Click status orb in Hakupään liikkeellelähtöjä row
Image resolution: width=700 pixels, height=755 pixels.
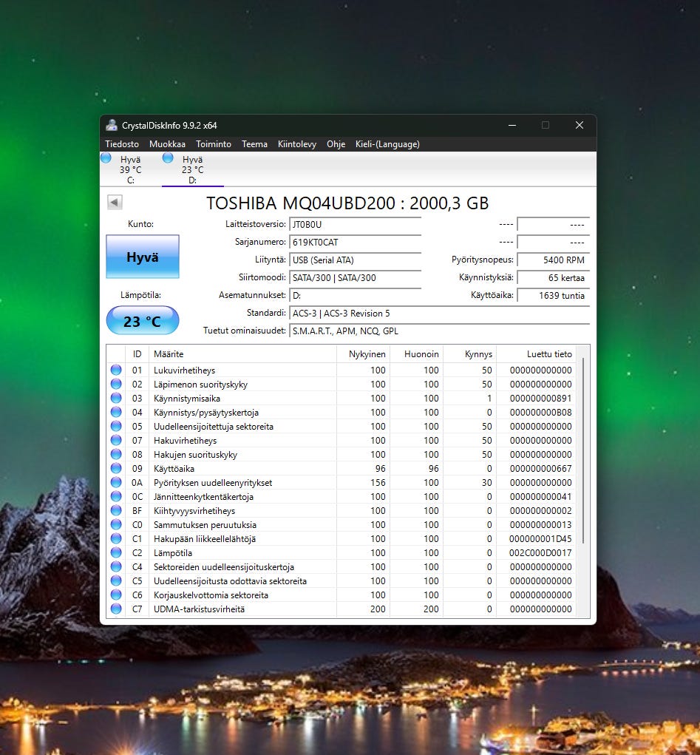point(116,538)
